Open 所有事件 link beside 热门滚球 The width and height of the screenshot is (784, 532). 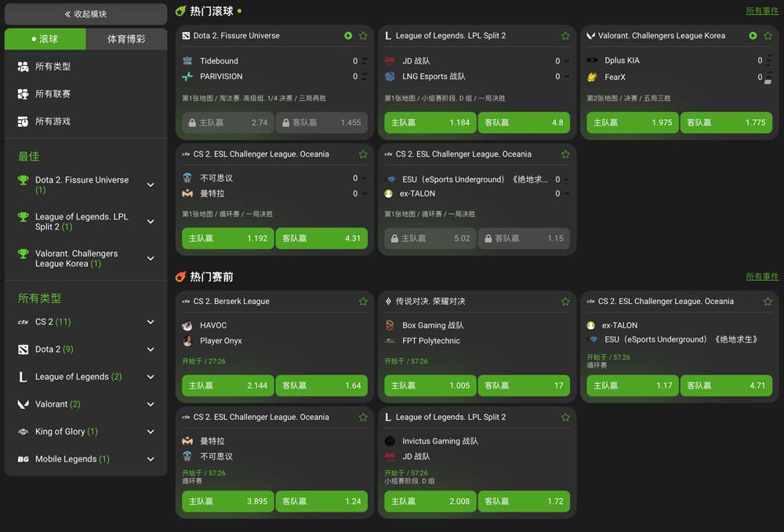(762, 11)
